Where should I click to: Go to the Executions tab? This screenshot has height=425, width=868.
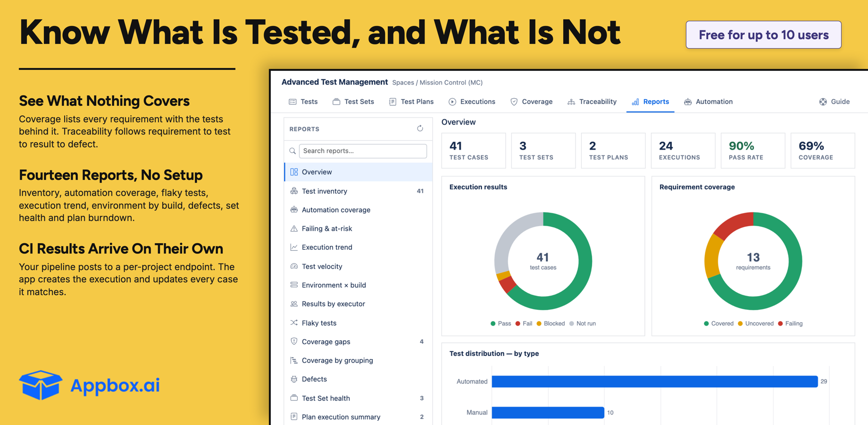472,102
